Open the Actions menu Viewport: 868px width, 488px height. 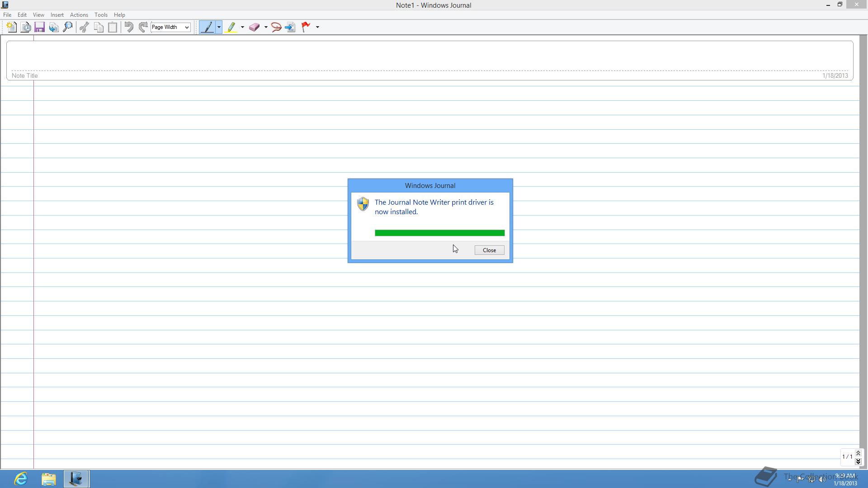click(79, 15)
